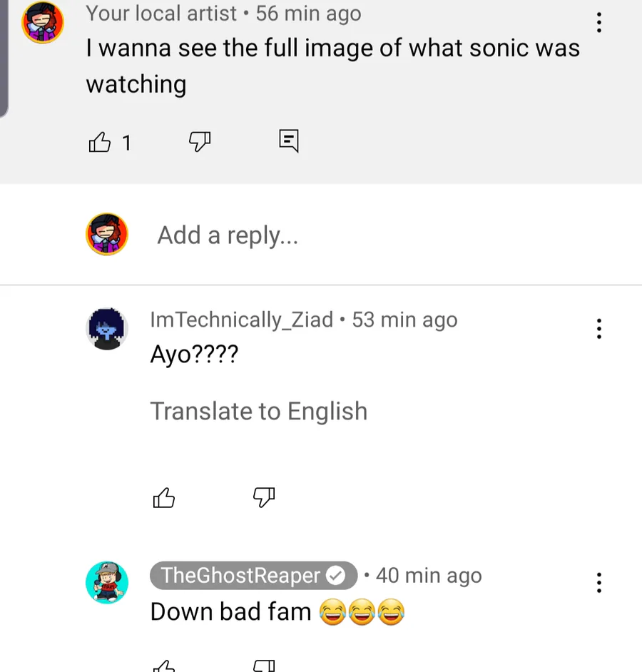Click "Translate to English"
The image size is (642, 672).
[258, 411]
